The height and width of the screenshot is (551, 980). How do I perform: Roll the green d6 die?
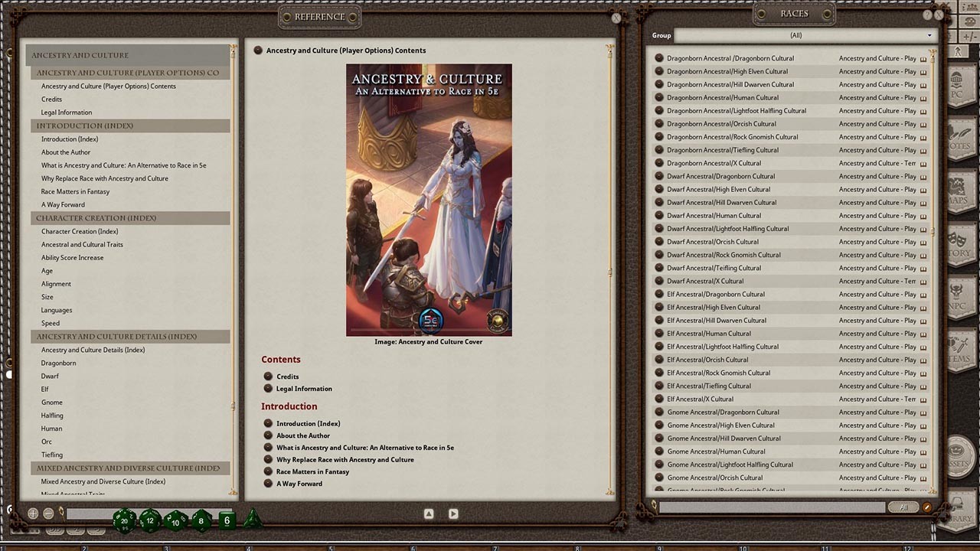(x=227, y=520)
